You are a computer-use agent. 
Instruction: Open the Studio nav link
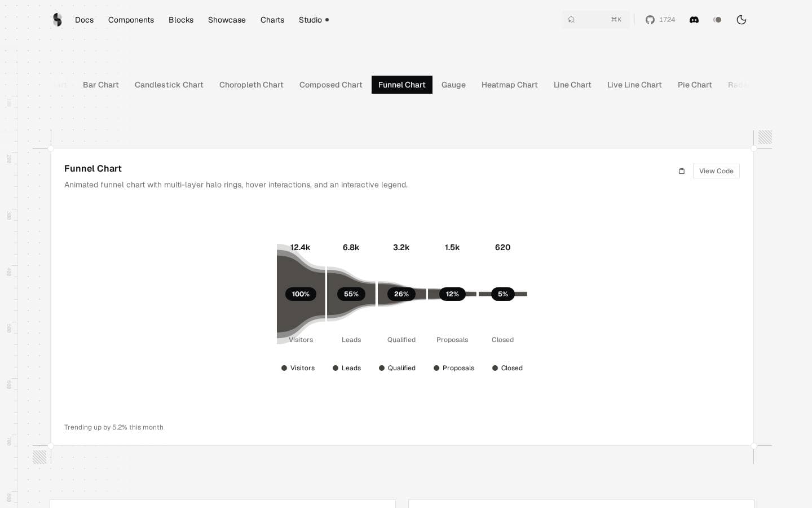(314, 20)
